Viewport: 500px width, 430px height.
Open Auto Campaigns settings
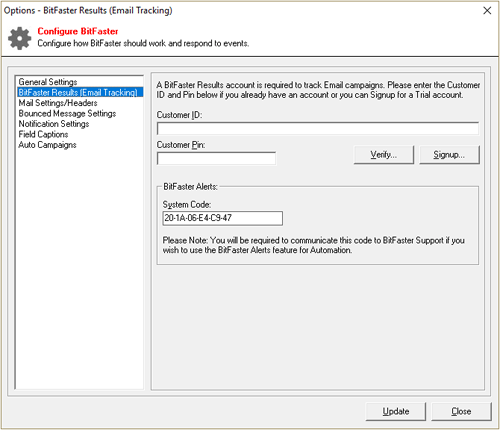[47, 145]
